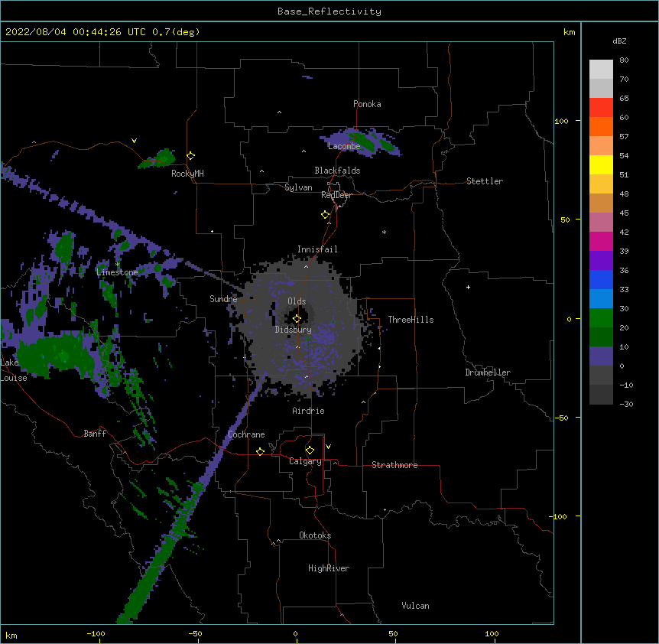Click the Didsbury town label
This screenshot has width=659, height=644.
pyautogui.click(x=294, y=330)
